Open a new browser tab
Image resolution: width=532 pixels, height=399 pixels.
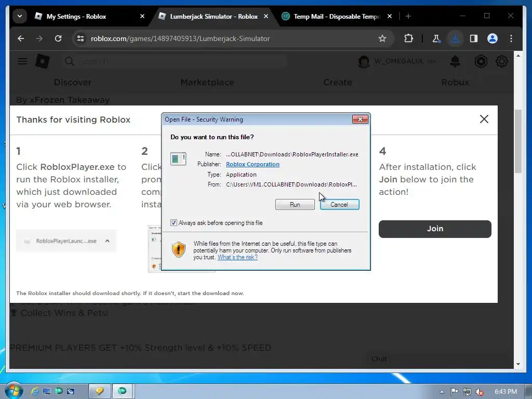[x=408, y=16]
